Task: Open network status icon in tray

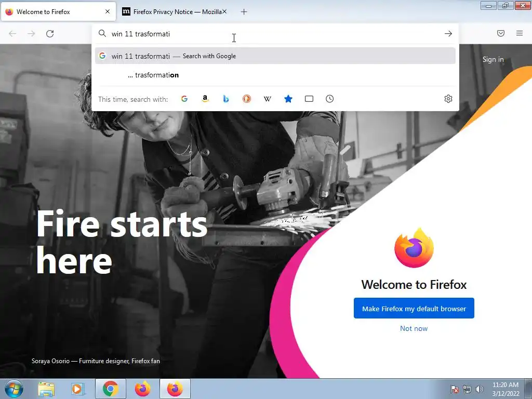Action: [x=467, y=389]
